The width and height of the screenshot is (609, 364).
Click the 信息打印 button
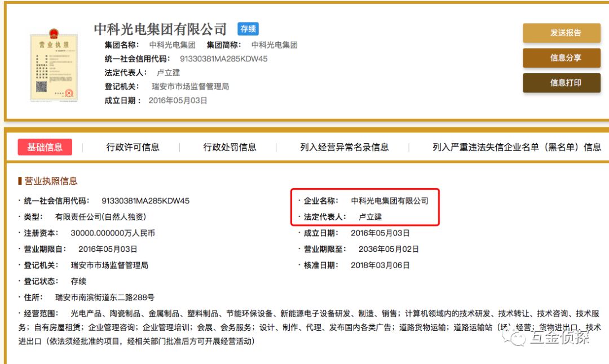[561, 83]
